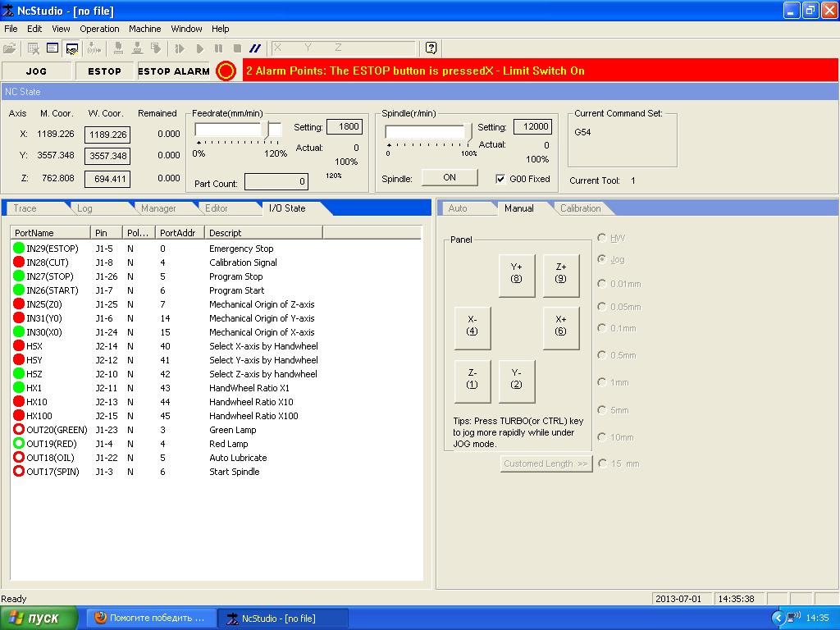Screen dimensions: 840x630
Task: Click the Stop square toolbar icon
Action: pyautogui.click(x=237, y=48)
